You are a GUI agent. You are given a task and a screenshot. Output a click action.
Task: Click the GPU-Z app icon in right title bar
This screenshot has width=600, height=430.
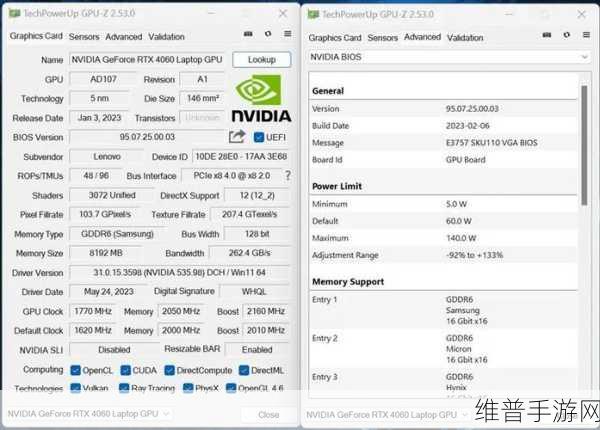pyautogui.click(x=313, y=15)
